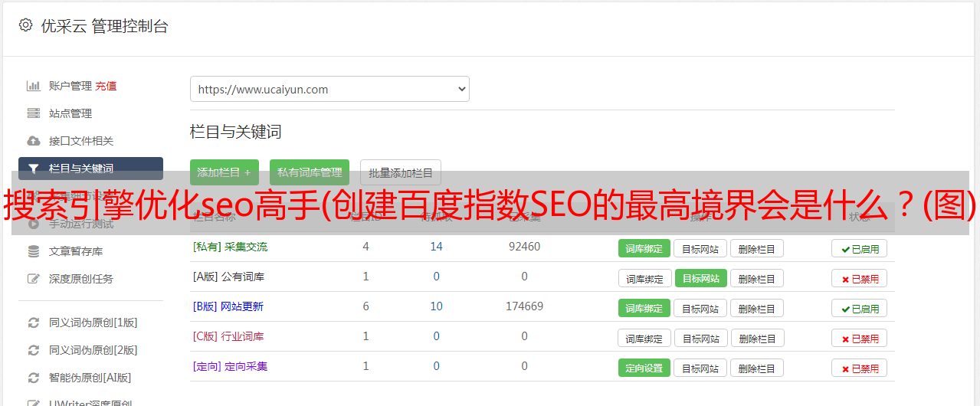Click the gear icon beside 优采云 管理控制台
Screen dimensions: 980x406
tap(25, 25)
